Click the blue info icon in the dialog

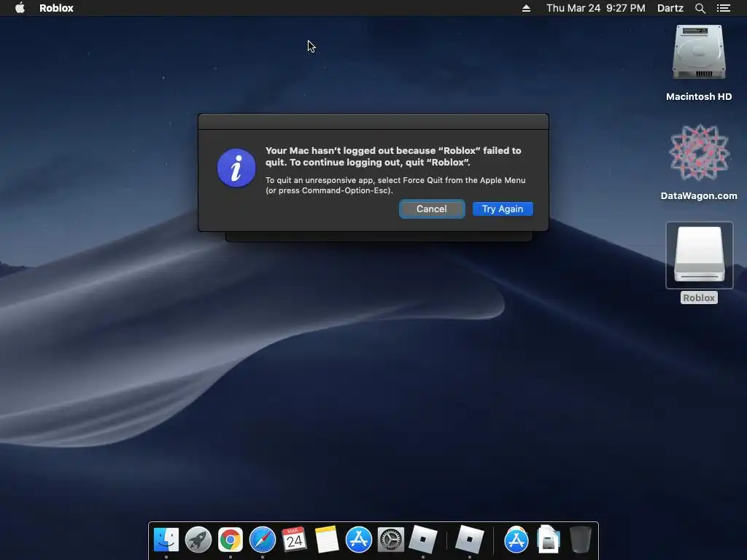(236, 168)
